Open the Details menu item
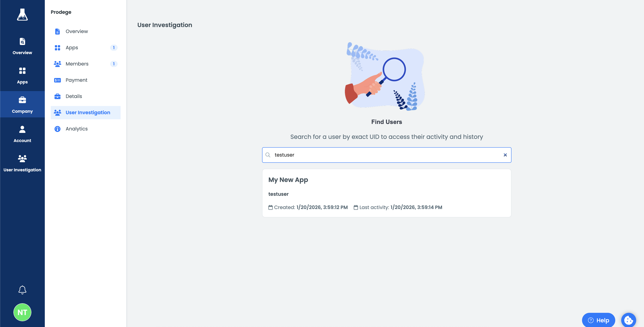Image resolution: width=644 pixels, height=327 pixels. [x=74, y=96]
